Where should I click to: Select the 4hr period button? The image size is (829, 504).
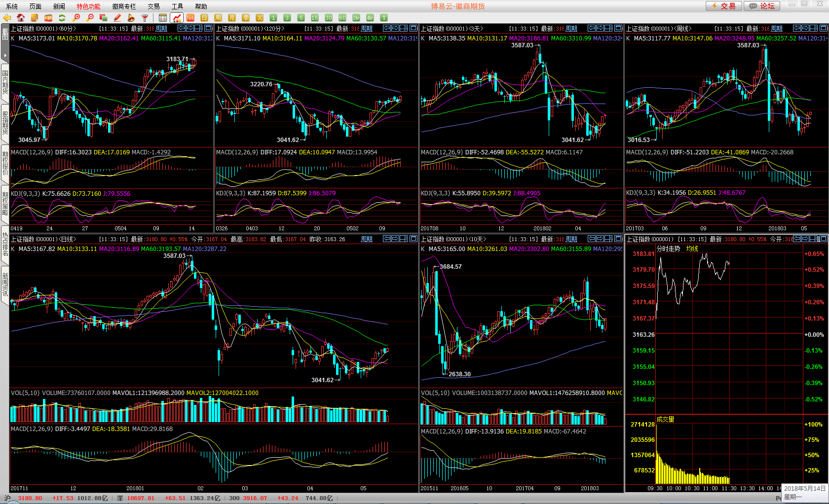pyautogui.click(x=370, y=18)
